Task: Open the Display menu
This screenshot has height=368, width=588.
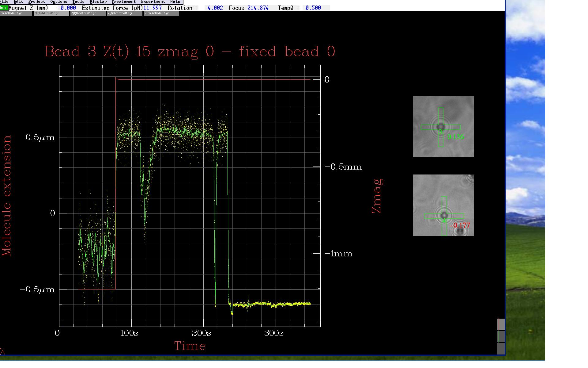Action: pyautogui.click(x=98, y=2)
